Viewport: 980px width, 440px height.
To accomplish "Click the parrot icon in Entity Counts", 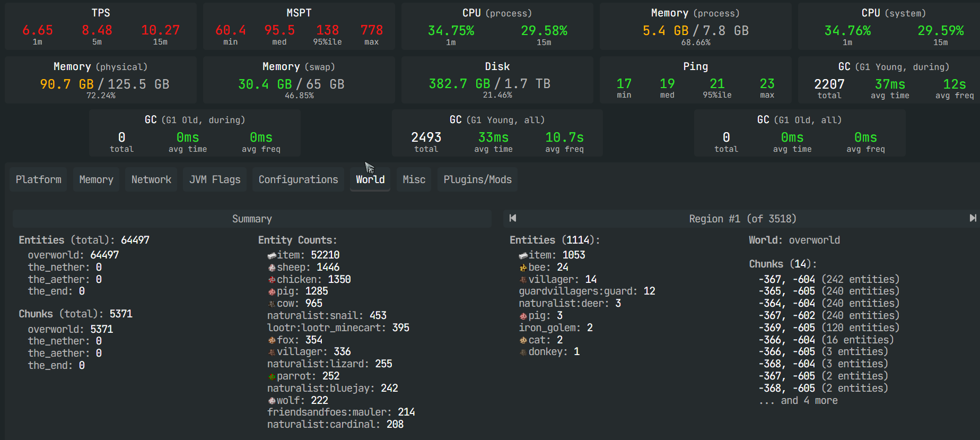I will (272, 377).
